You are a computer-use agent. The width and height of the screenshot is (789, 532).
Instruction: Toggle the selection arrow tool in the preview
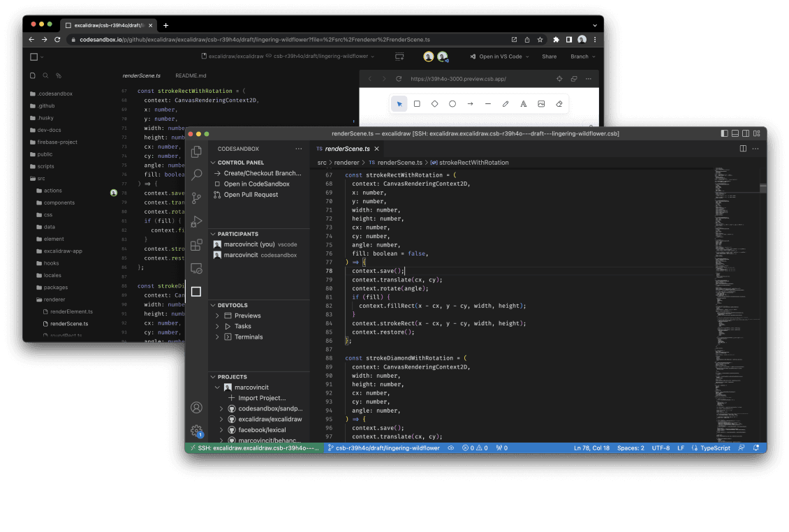click(399, 103)
